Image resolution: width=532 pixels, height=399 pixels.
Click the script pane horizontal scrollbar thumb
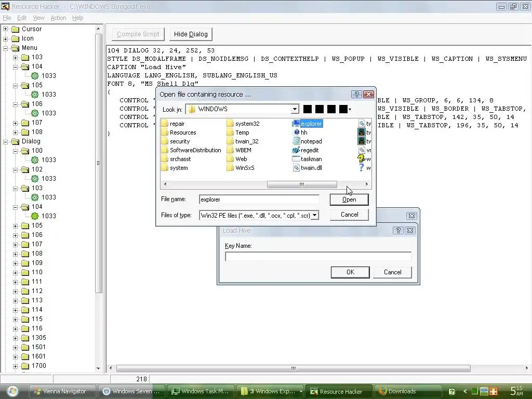point(294,368)
